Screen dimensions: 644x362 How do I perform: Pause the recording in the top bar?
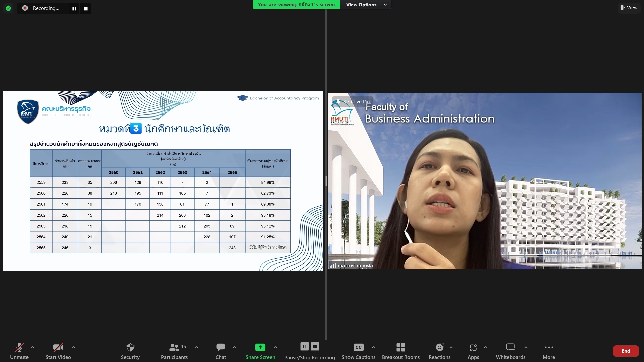click(x=74, y=9)
